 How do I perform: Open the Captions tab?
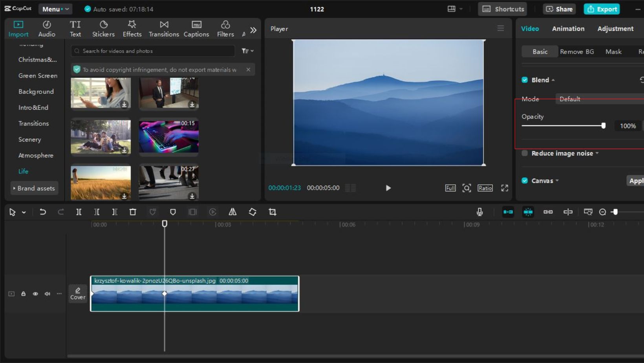(x=196, y=29)
